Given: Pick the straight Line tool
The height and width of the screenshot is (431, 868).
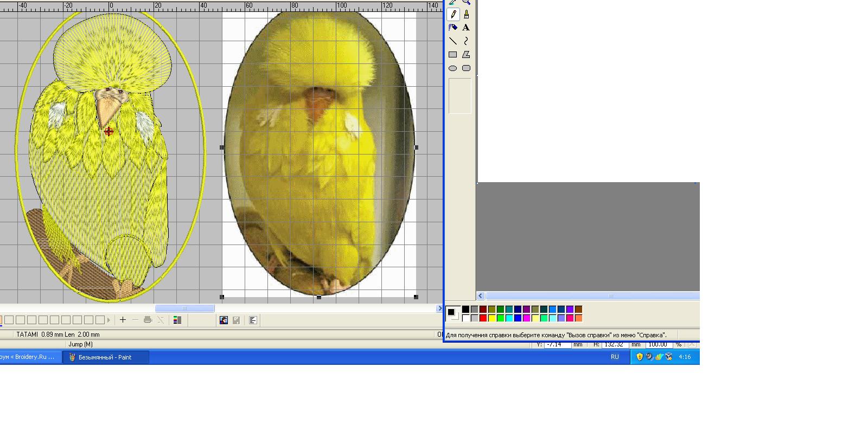Looking at the screenshot, I should point(453,41).
